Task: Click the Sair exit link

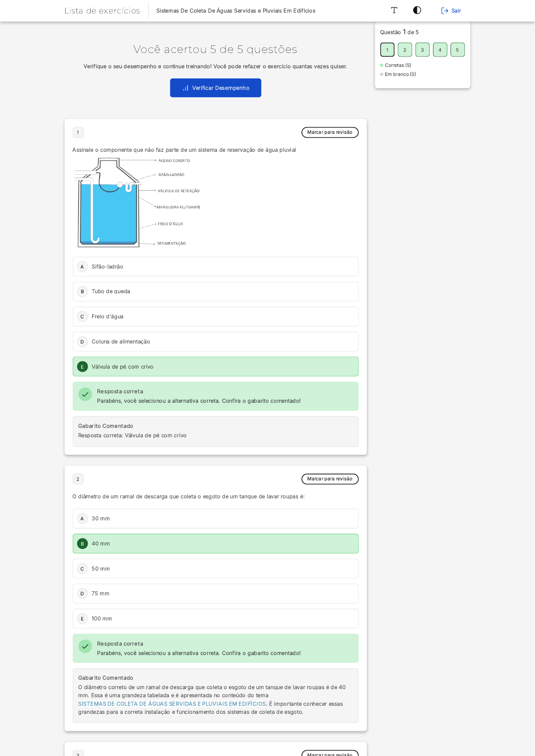Action: [x=451, y=11]
